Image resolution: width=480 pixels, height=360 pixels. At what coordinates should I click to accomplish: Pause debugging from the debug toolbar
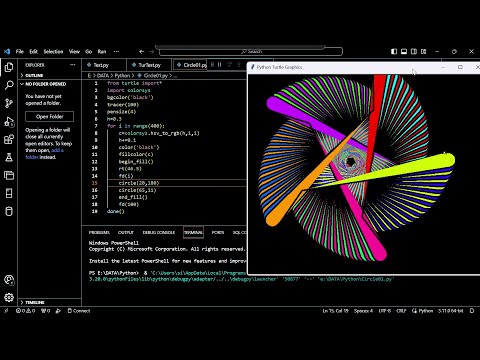pos(220,65)
